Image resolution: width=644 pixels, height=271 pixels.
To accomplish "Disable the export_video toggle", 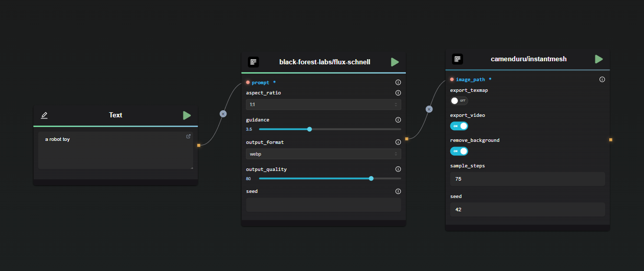I will 459,126.
